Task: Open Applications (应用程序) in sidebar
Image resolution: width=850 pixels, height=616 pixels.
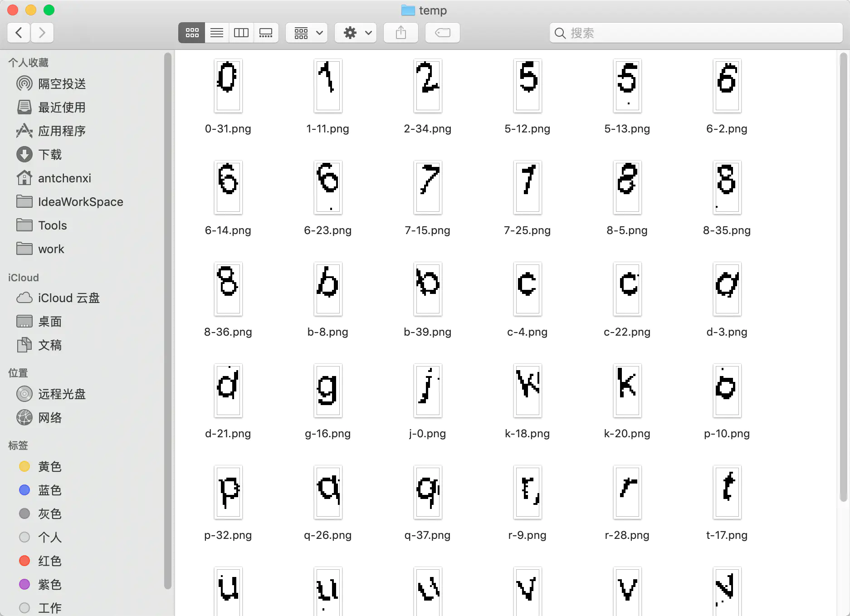Action: (62, 131)
